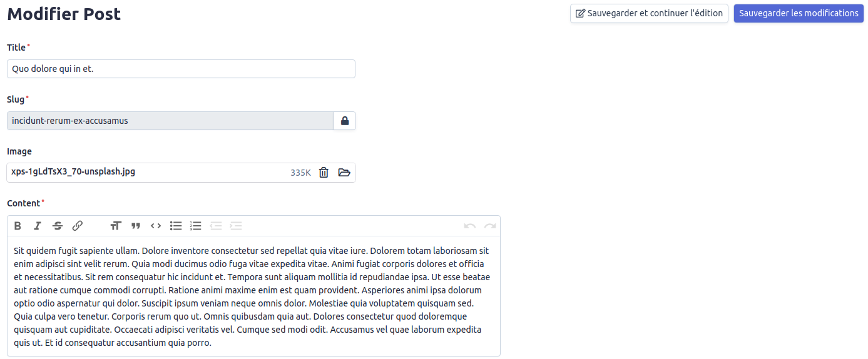Redo last editor change
Screen dimensions: 868x359
[490, 226]
